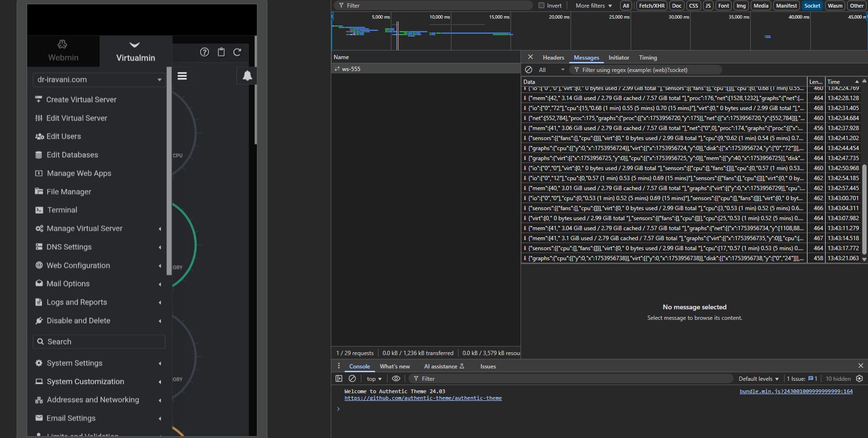Select the Img filter
868x438 pixels.
(741, 6)
